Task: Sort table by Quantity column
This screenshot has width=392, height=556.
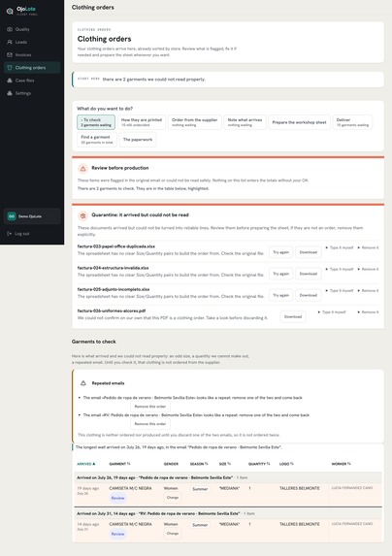Action: (x=259, y=464)
